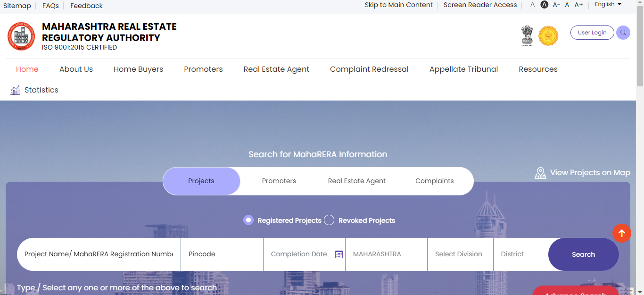
Task: Open the Screen Reader Access link
Action: [480, 5]
